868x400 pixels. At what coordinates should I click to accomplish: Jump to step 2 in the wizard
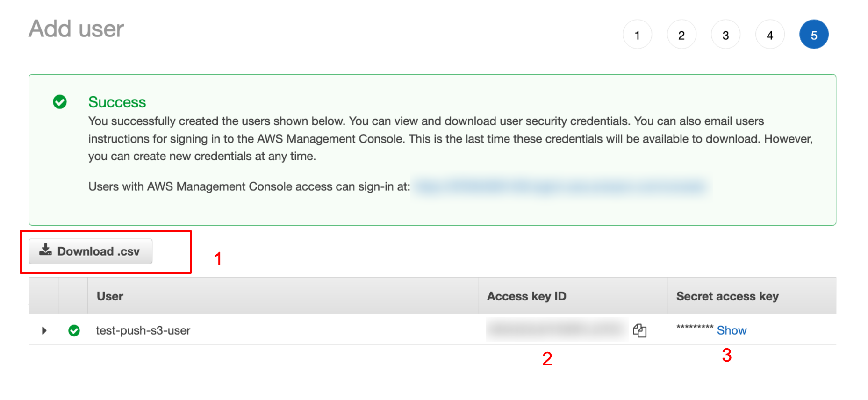point(681,35)
